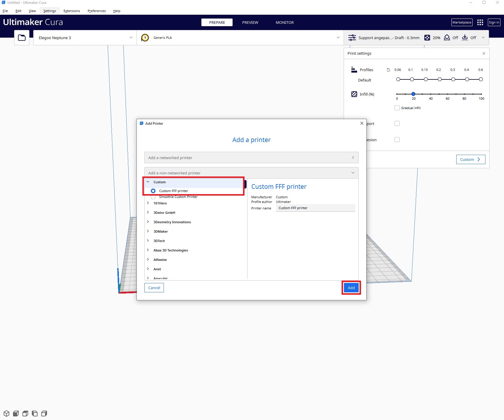Image resolution: width=504 pixels, height=420 pixels.
Task: Switch to the MONITOR stage tab
Action: pyautogui.click(x=285, y=22)
